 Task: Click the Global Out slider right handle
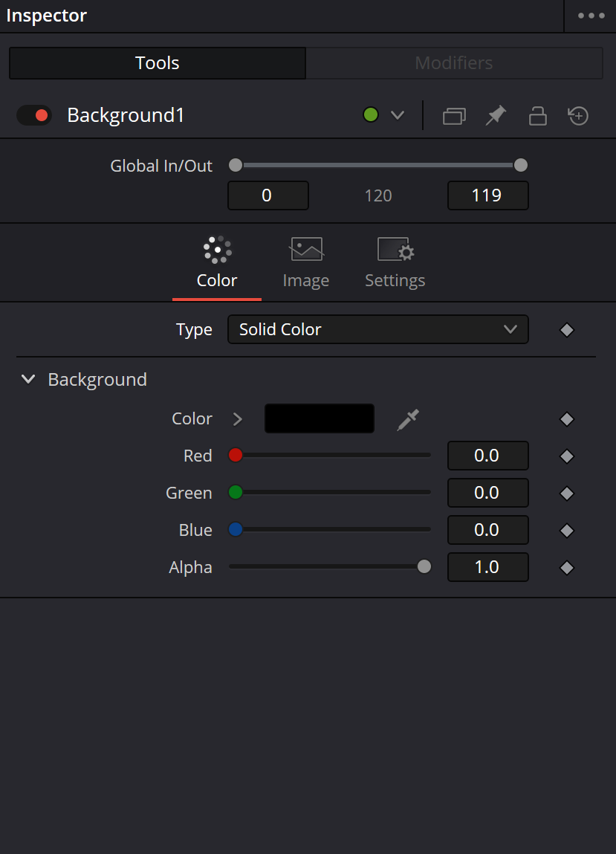(521, 165)
